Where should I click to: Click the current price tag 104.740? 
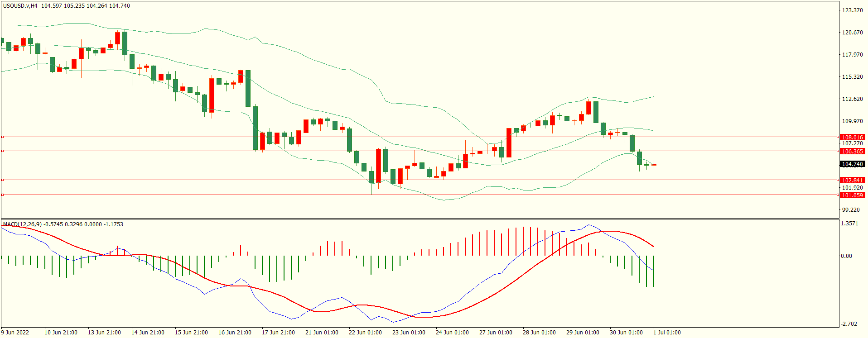(852, 164)
